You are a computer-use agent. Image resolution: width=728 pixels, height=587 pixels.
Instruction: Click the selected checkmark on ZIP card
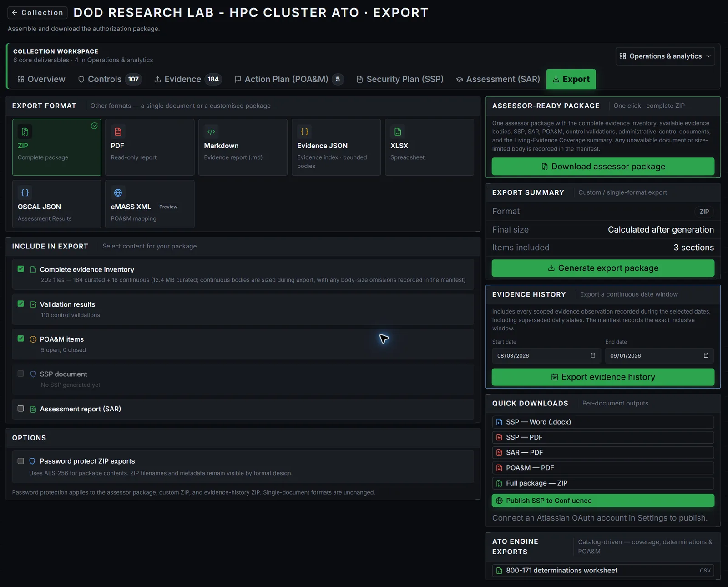(x=94, y=126)
